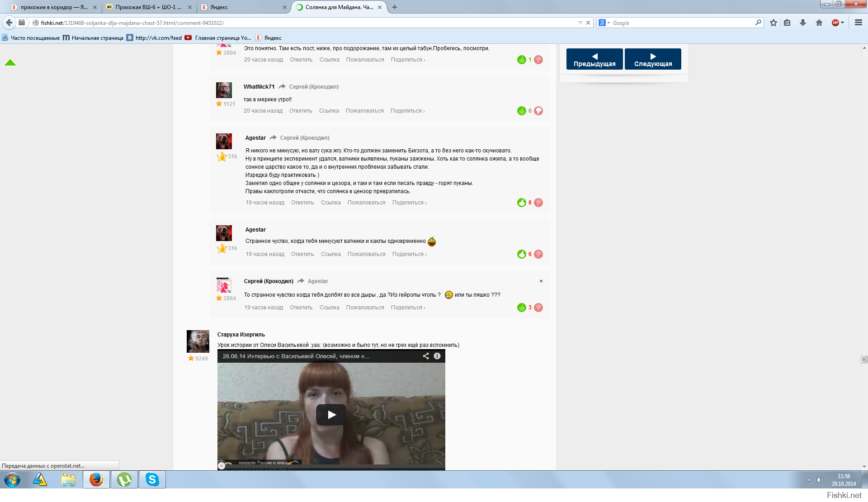The height and width of the screenshot is (502, 868).
Task: Go to the Следующая page button
Action: pos(653,59)
